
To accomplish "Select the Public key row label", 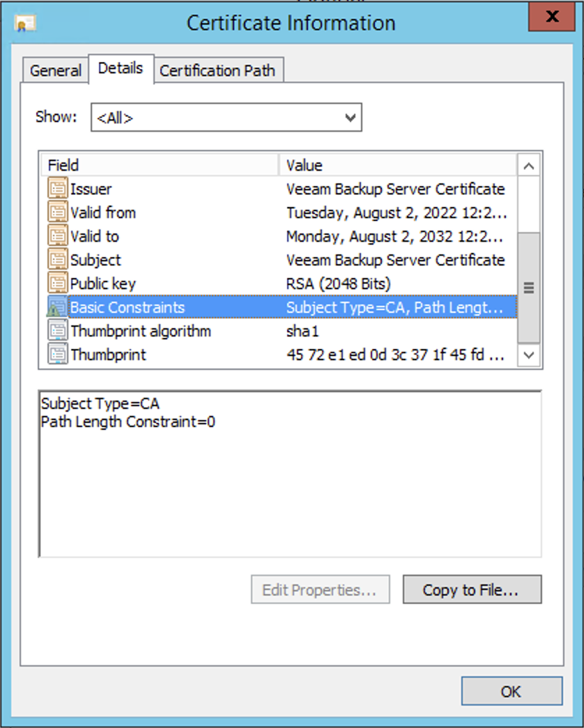I will [103, 284].
